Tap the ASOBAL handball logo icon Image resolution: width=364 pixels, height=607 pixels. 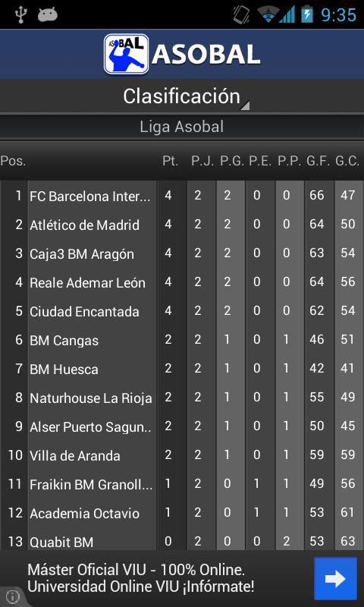(126, 54)
